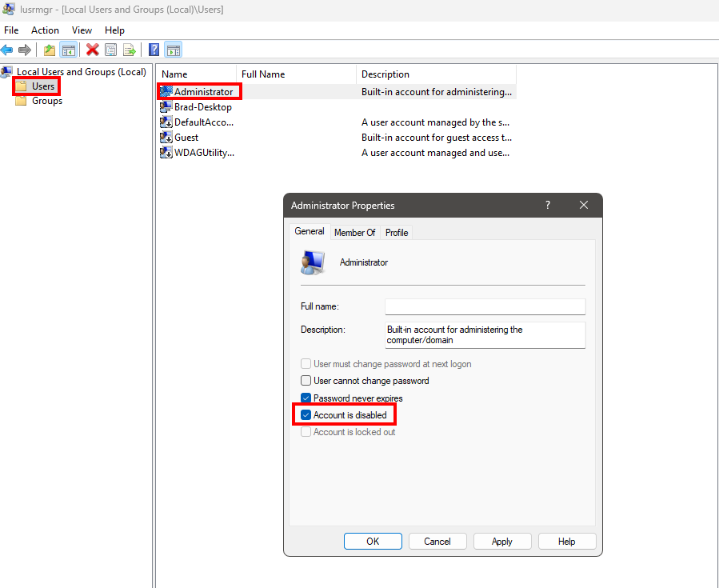The width and height of the screenshot is (719, 588).
Task: Click the Up one level folder icon
Action: (x=50, y=50)
